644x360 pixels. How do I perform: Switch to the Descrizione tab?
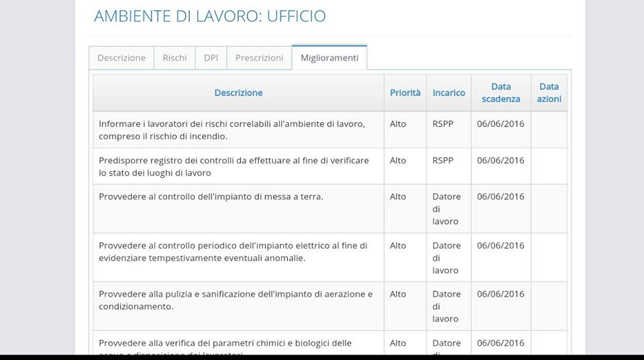[x=121, y=58]
